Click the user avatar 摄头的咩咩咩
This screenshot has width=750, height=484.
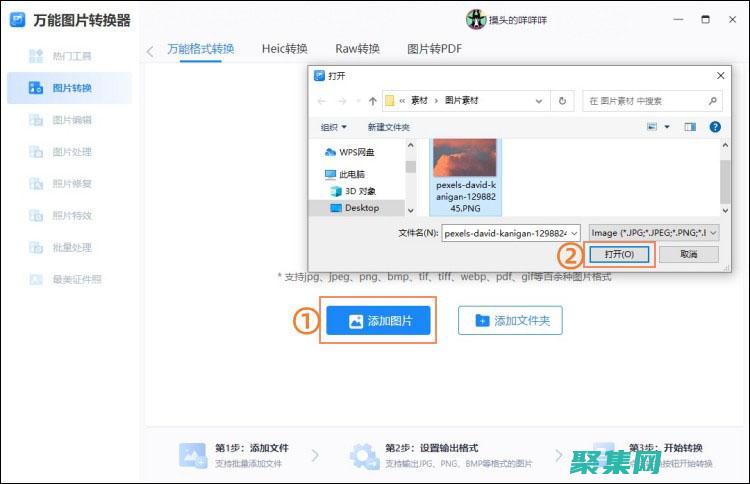476,20
